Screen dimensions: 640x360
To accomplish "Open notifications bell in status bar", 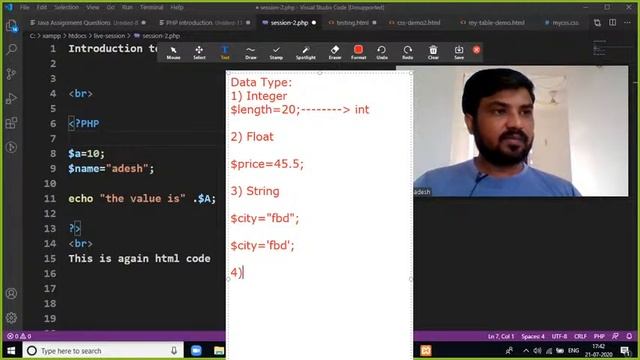I will pyautogui.click(x=629, y=336).
